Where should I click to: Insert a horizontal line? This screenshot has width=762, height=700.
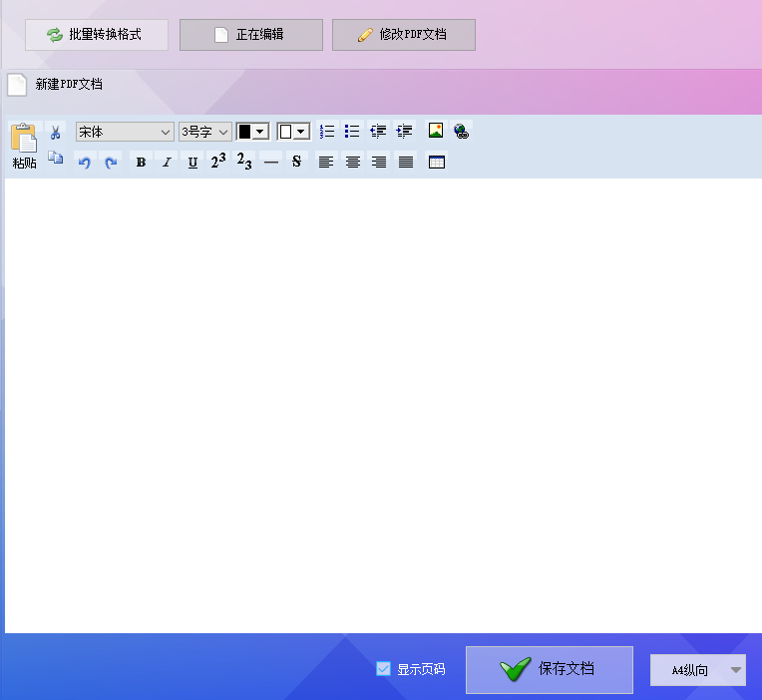271,163
